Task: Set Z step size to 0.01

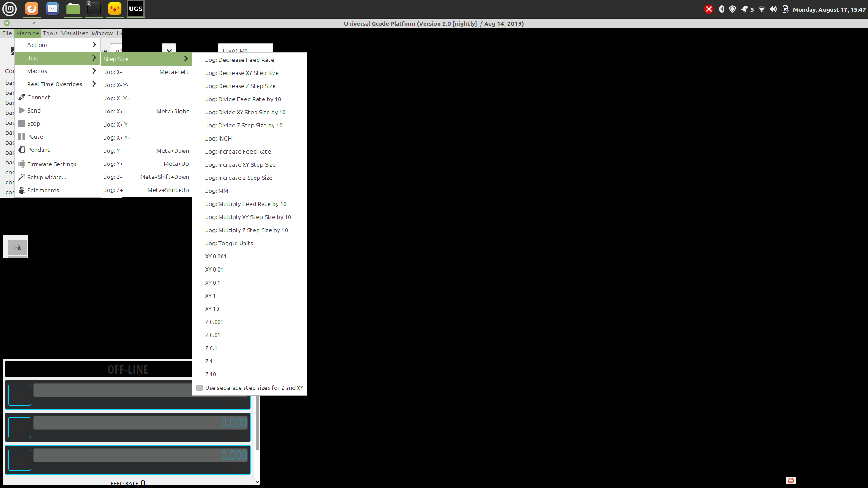Action: (249, 335)
